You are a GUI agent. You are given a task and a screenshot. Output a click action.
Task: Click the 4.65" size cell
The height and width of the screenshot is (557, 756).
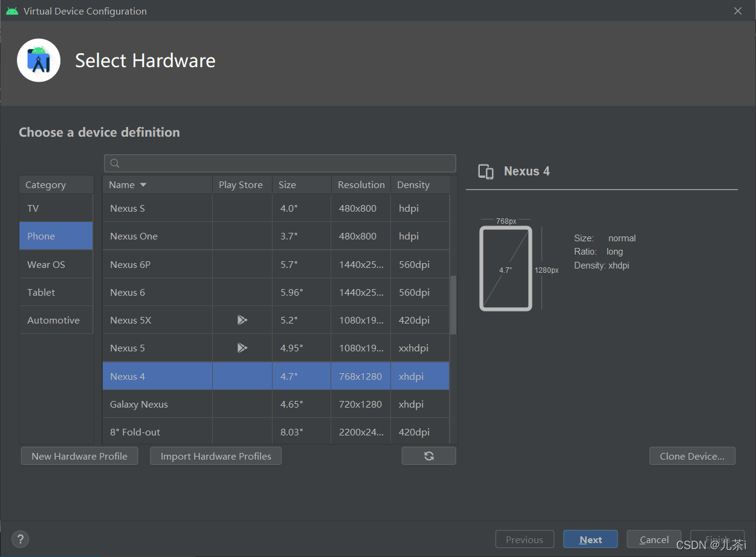302,404
